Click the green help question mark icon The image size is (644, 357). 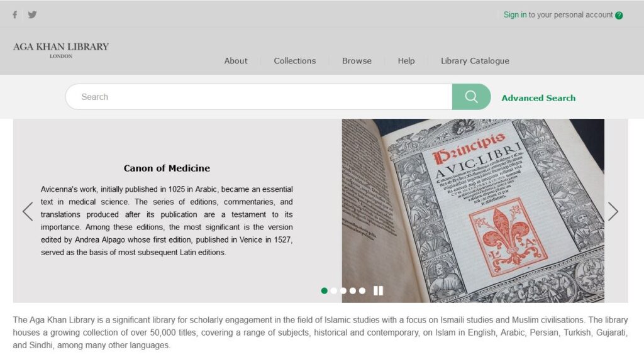pos(619,16)
